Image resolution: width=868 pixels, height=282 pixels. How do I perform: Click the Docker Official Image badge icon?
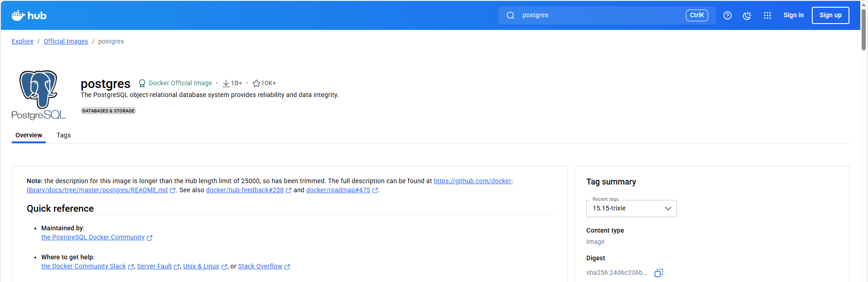pos(142,83)
